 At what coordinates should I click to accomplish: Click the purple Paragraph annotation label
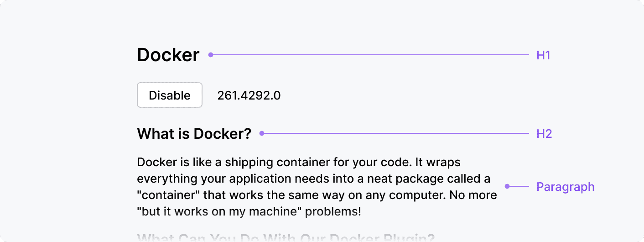(x=565, y=187)
